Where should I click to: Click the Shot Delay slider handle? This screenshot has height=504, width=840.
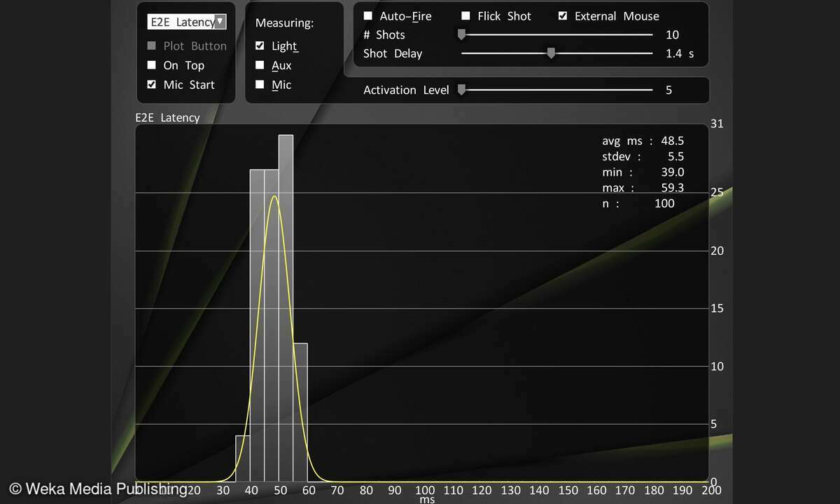551,53
